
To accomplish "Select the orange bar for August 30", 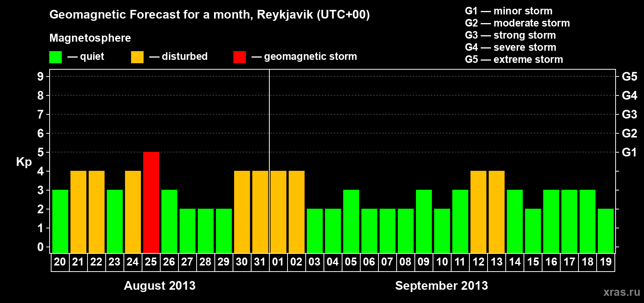I will click(242, 212).
